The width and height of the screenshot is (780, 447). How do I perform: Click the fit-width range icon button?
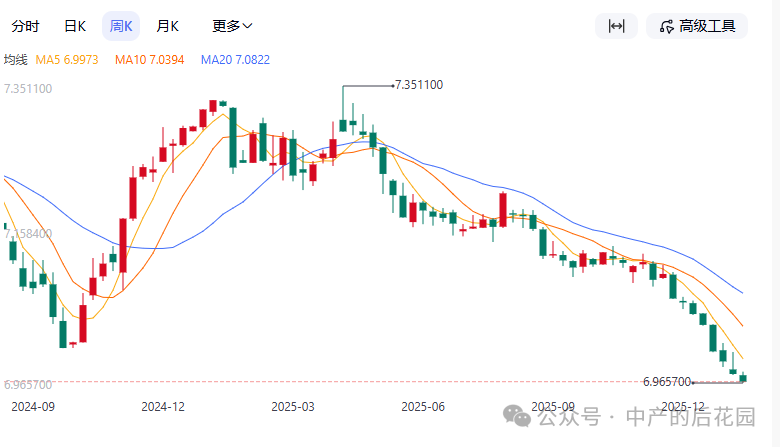point(616,26)
